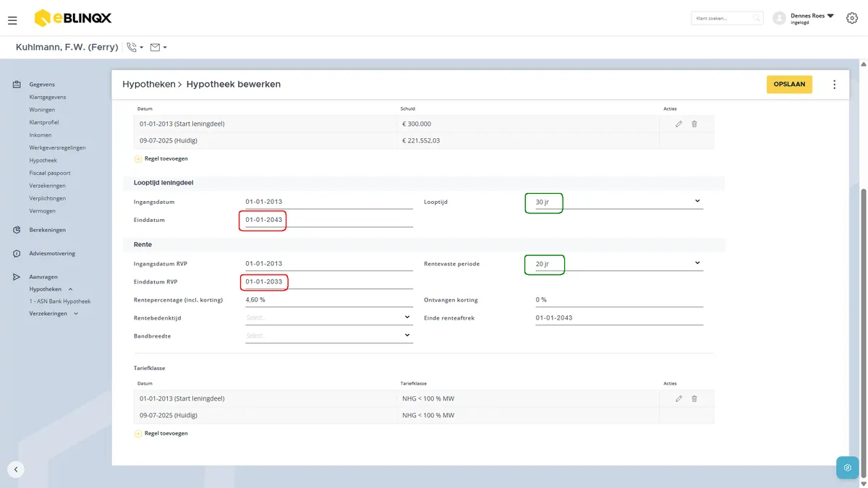Open the Looptijd dropdown showing 30 jr
Screen dimensions: 868x488
(618, 202)
